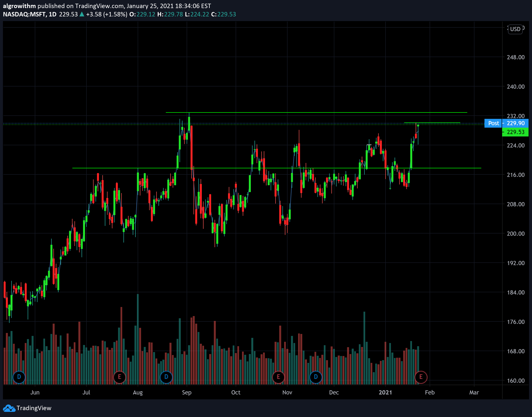Click the 184.00 price axis label
The width and height of the screenshot is (532, 417).
[x=516, y=293]
